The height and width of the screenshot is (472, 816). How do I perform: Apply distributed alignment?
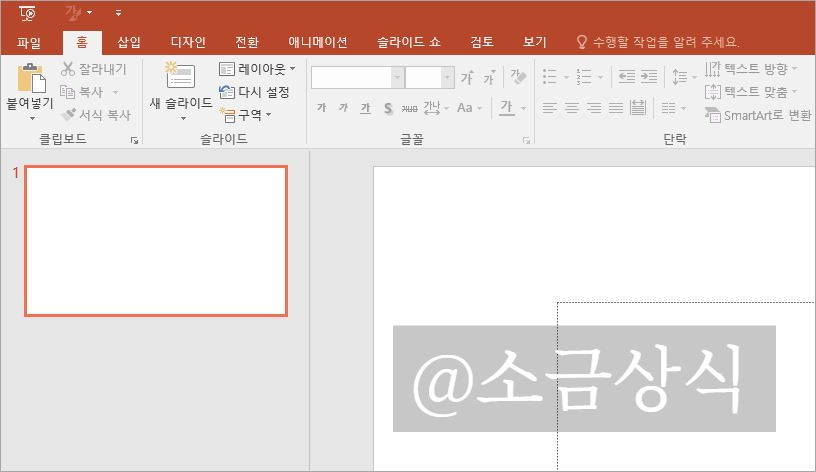point(638,108)
